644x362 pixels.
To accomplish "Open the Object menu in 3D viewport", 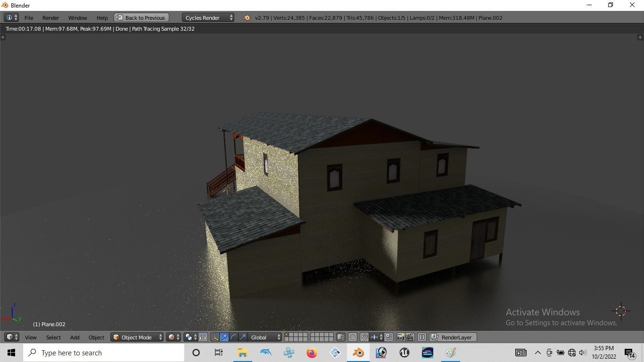I will tap(96, 337).
